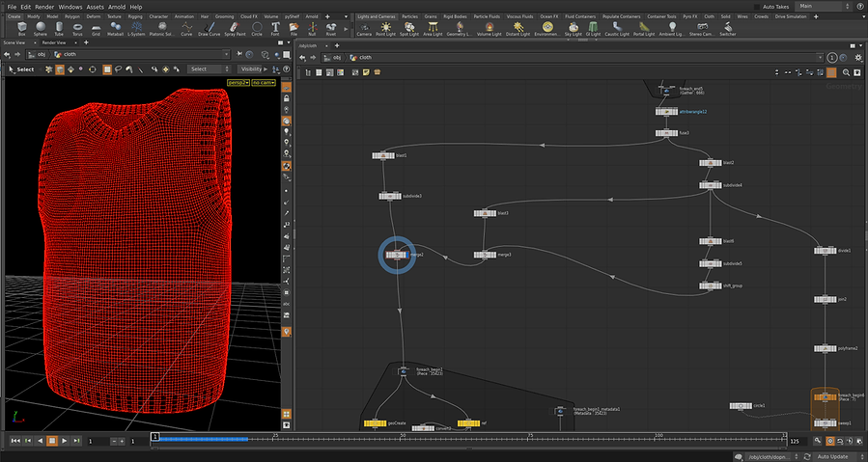Image resolution: width=868 pixels, height=462 pixels.
Task: Add a Distant Light from shelf
Action: [x=518, y=29]
